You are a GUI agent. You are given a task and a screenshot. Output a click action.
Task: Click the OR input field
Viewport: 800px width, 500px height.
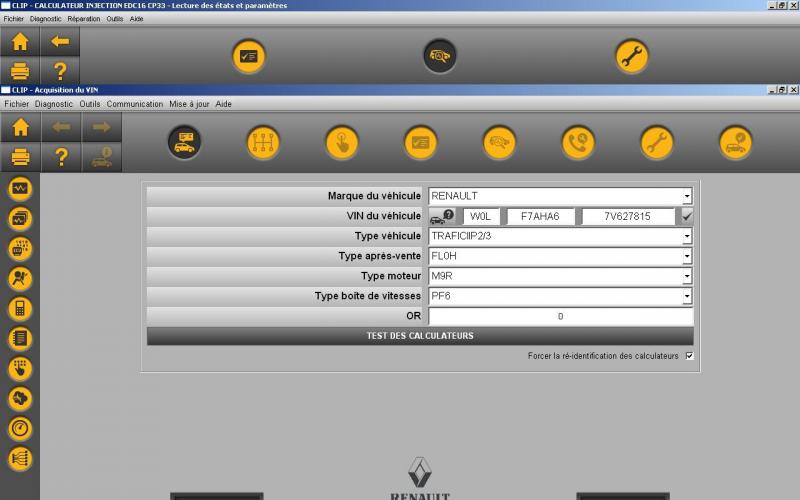coord(560,316)
